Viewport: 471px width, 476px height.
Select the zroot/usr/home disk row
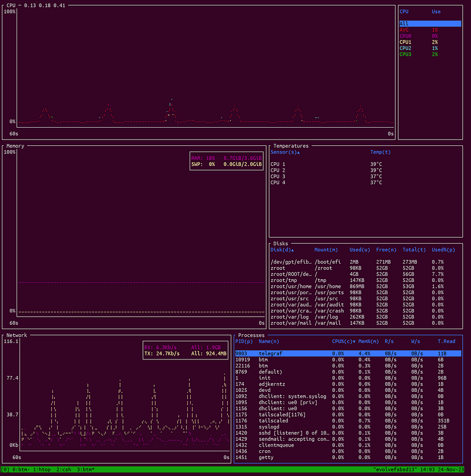[x=366, y=287]
